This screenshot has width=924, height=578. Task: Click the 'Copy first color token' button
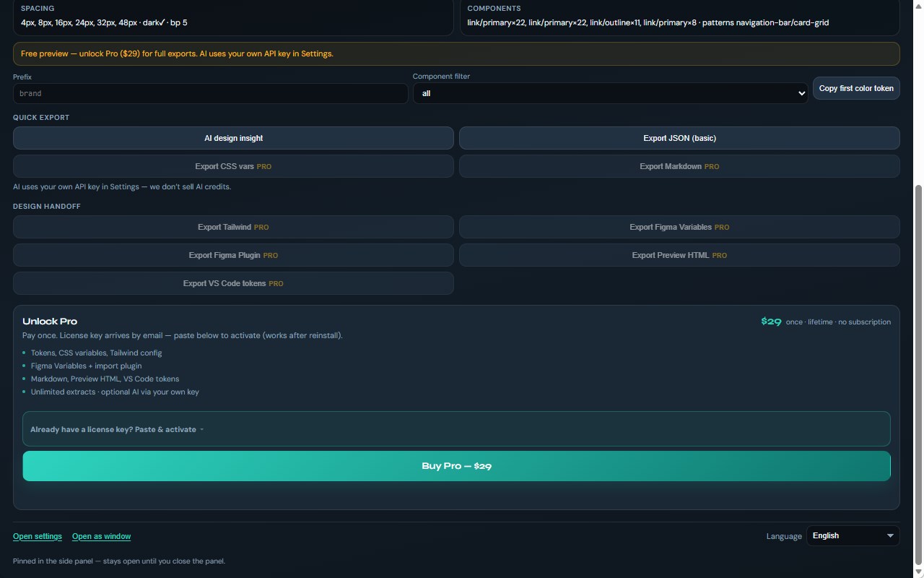(856, 88)
